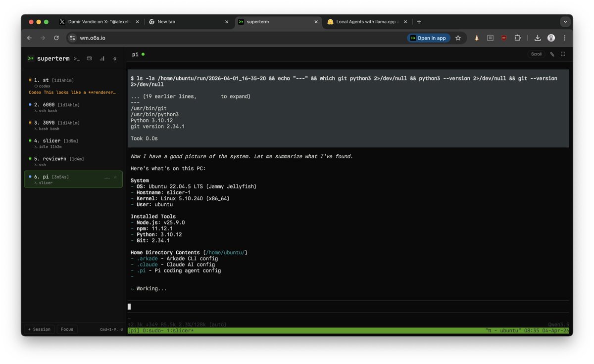Click the pencil edit icon in terminal header
Image resolution: width=594 pixels, height=364 pixels.
(552, 54)
